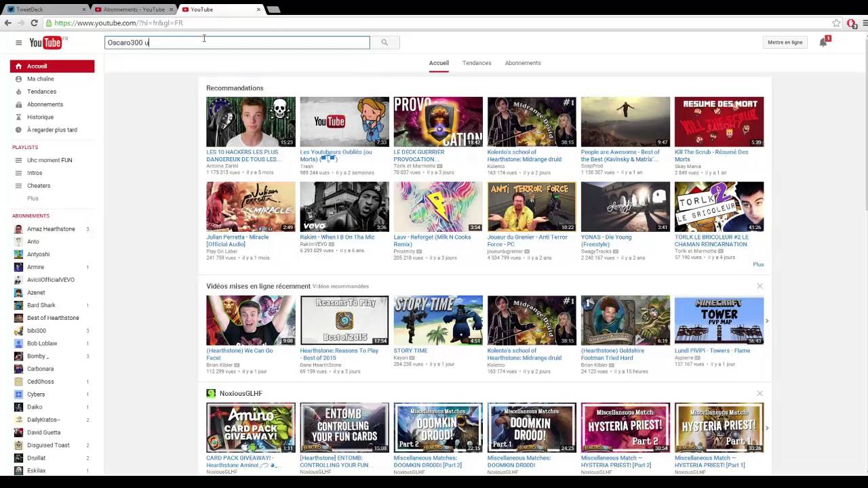The height and width of the screenshot is (488, 868).
Task: Click in the YouTube search field
Action: coord(237,43)
